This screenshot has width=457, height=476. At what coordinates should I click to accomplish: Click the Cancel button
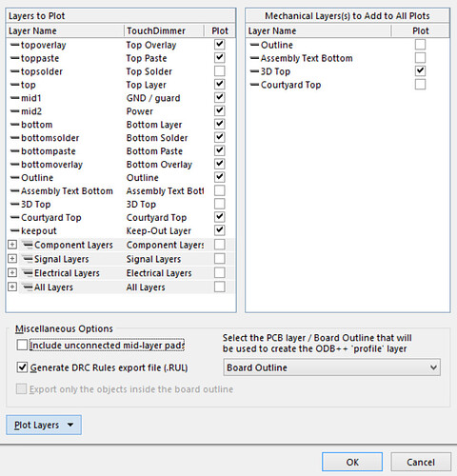(421, 462)
